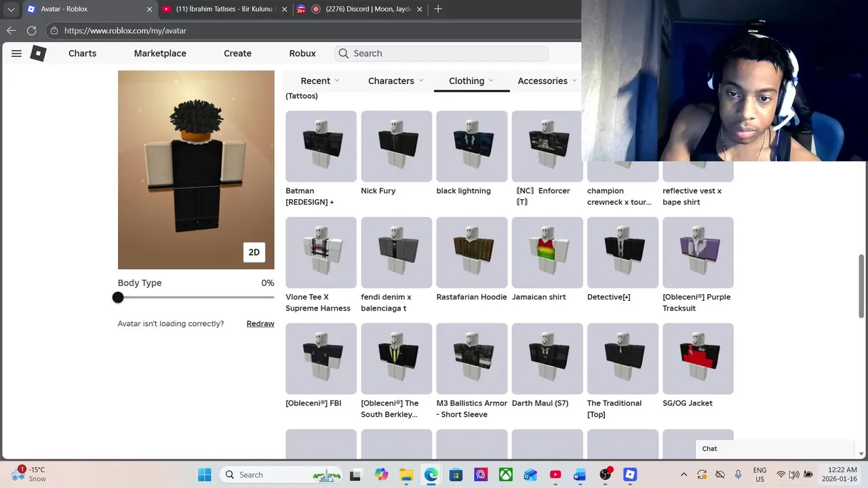Open the Roblox hamburger menu

click(16, 54)
